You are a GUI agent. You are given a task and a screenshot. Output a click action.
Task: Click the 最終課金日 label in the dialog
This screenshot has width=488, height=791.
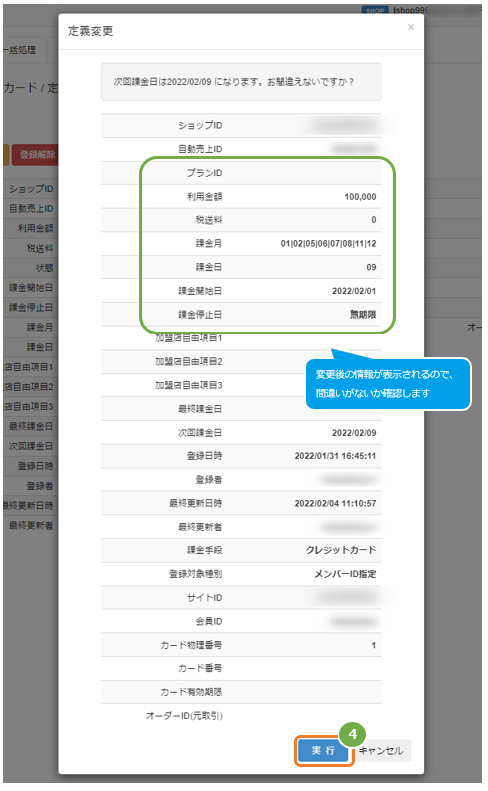coord(200,409)
